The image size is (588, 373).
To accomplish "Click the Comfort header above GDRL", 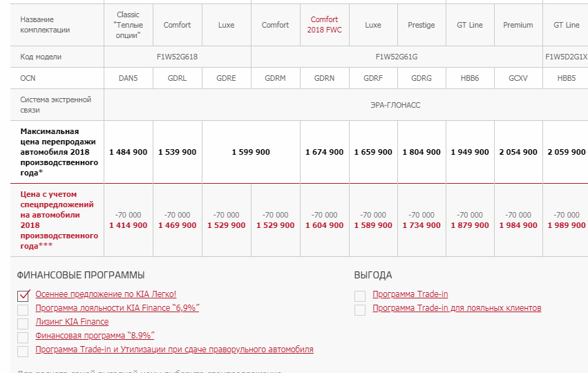I will (x=177, y=25).
